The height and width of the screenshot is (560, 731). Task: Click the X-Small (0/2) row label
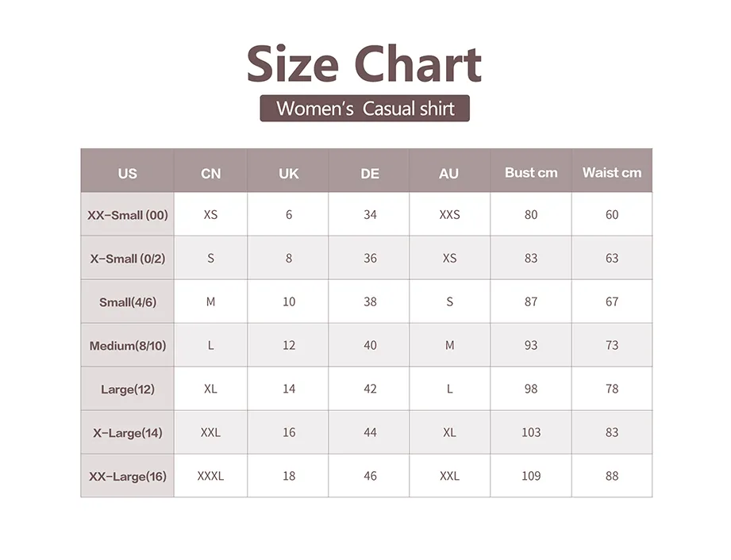click(x=127, y=259)
